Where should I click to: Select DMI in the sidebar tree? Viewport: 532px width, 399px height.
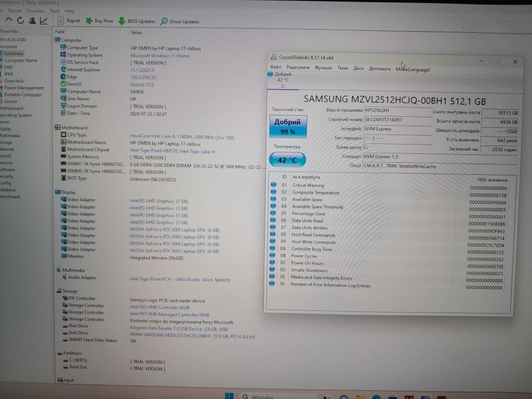point(8,67)
